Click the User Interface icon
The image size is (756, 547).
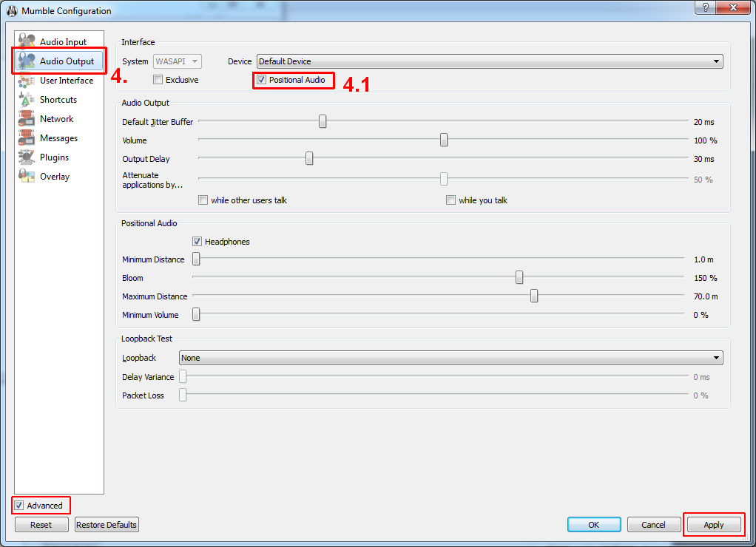(27, 81)
